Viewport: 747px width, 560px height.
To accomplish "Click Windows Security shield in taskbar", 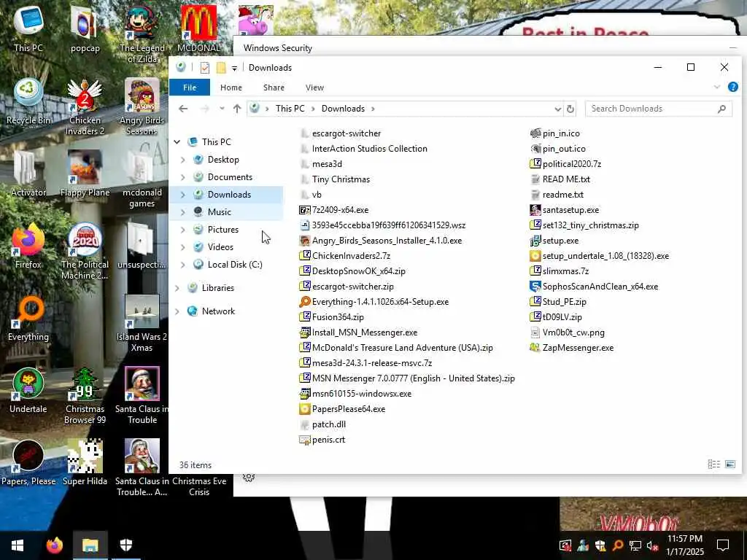I will pyautogui.click(x=125, y=545).
